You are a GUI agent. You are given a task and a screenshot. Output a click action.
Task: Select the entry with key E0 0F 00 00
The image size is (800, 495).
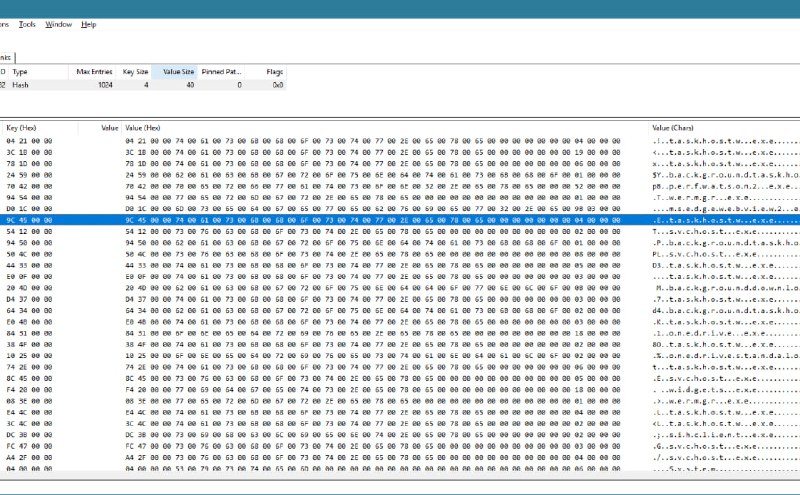(29, 277)
